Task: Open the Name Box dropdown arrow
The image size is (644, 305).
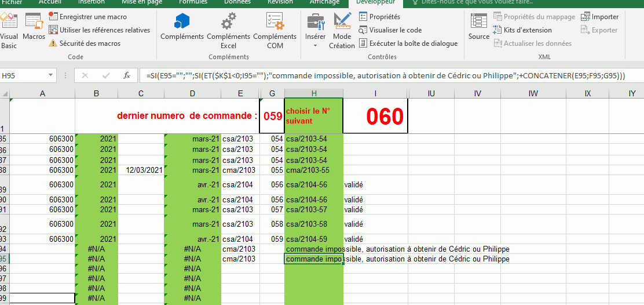Action: point(50,75)
